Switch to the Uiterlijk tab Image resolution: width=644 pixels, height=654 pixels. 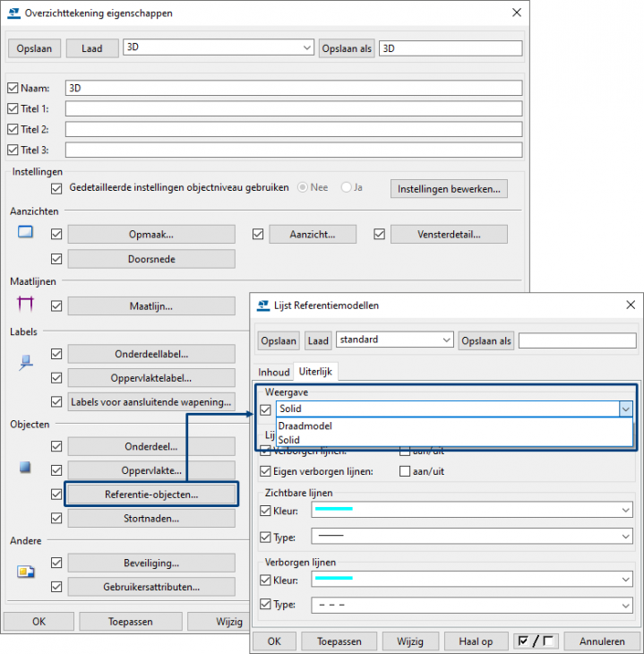[315, 371]
